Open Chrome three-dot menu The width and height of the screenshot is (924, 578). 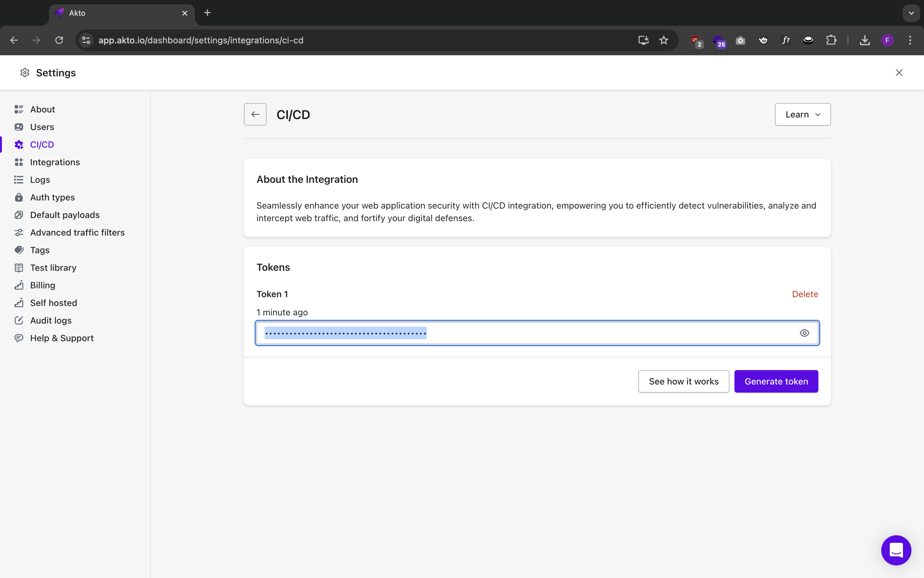[910, 40]
